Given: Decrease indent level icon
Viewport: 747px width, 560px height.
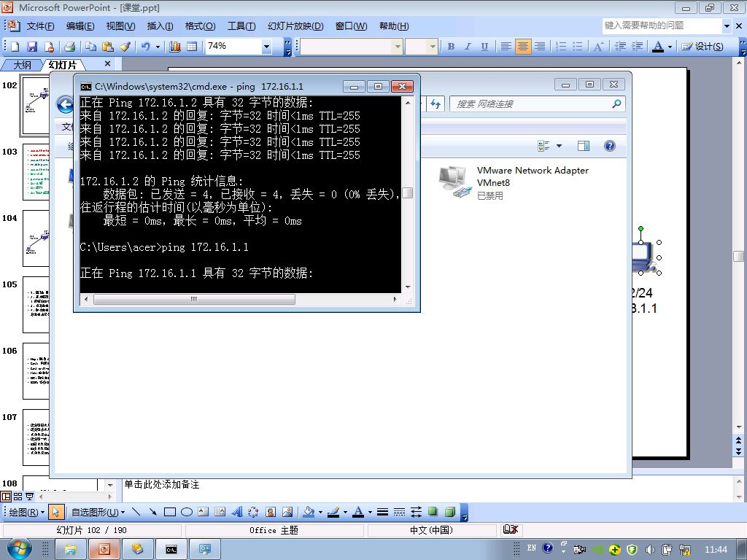Looking at the screenshot, I should click(x=620, y=46).
